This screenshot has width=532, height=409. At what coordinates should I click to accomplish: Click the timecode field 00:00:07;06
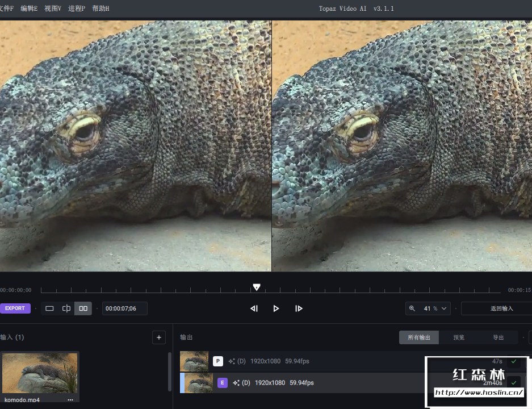(x=124, y=308)
